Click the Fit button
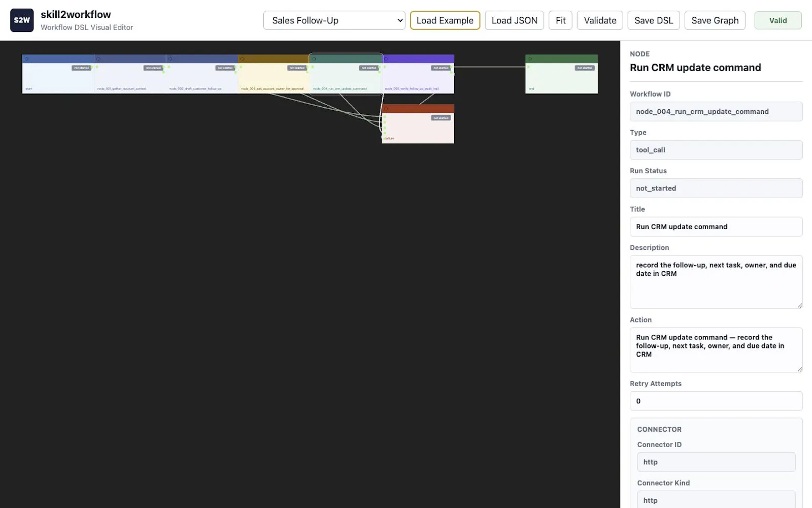 click(560, 20)
